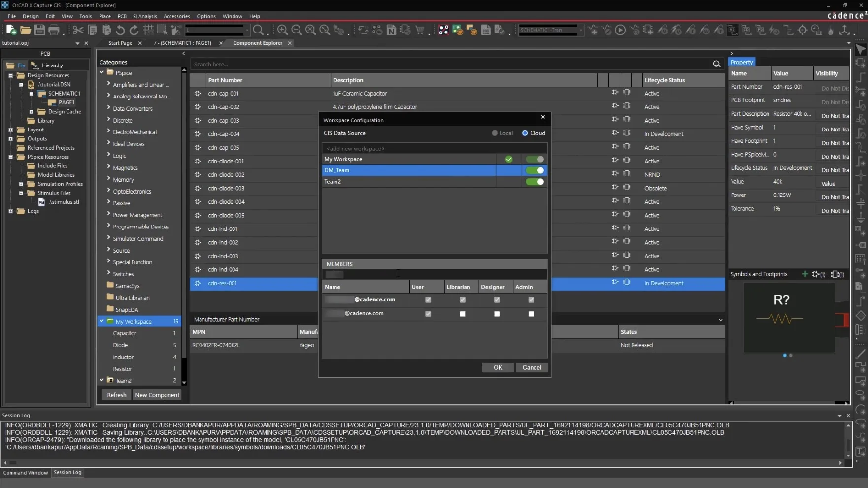The width and height of the screenshot is (868, 488).
Task: Uncheck Admin for first cadence.com member
Action: pos(531,300)
